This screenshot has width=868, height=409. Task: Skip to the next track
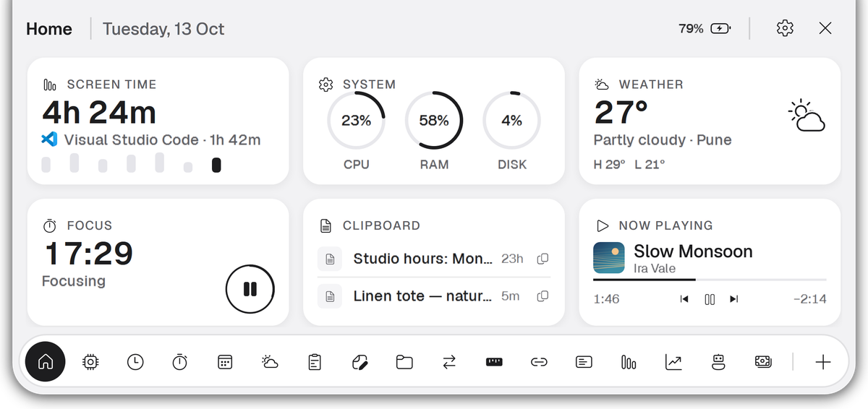[x=734, y=299]
